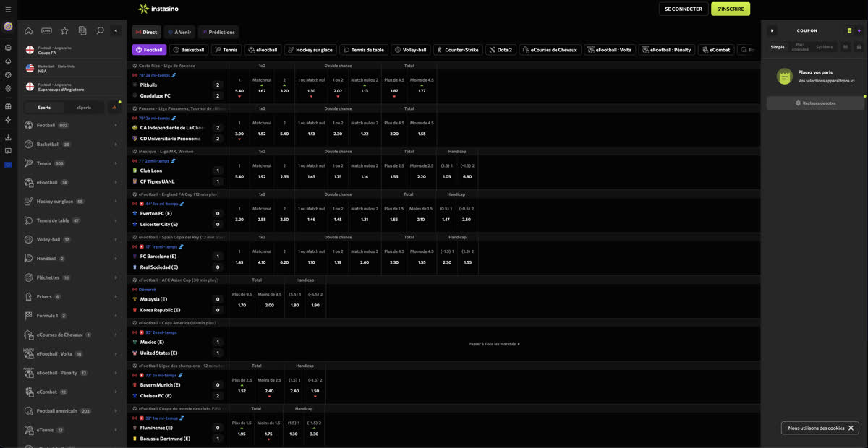Open favorites with the star icon
This screenshot has width=868, height=448.
pyautogui.click(x=64, y=31)
